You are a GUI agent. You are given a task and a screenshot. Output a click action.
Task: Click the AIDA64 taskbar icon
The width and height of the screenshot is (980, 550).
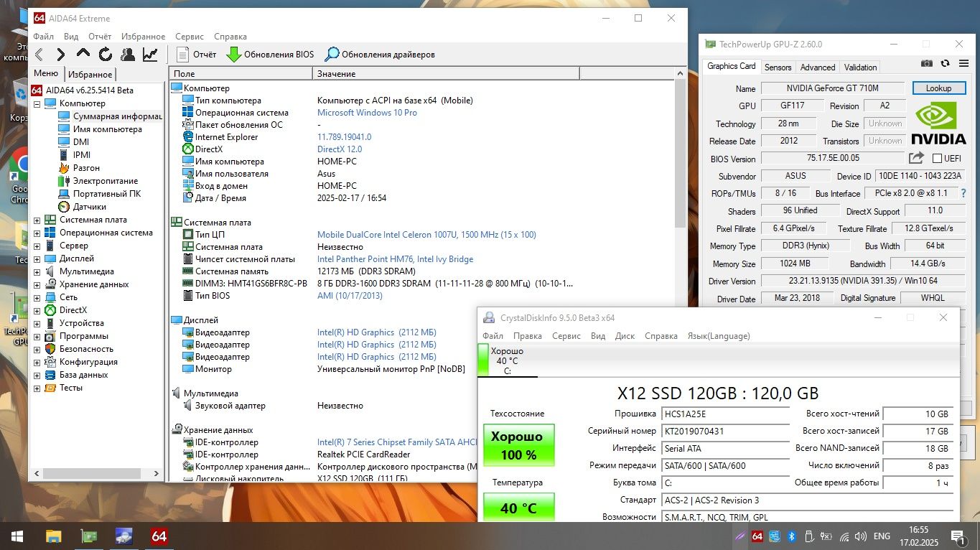pyautogui.click(x=159, y=536)
